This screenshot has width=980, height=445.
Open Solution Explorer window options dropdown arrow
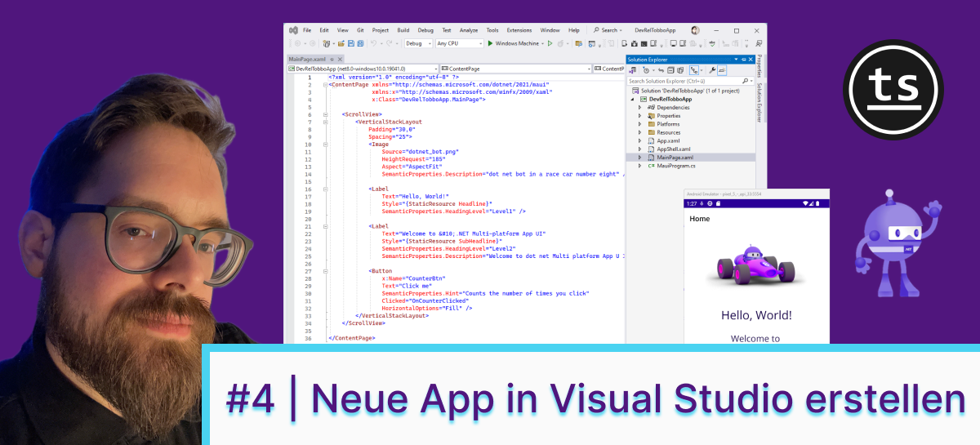(x=736, y=60)
